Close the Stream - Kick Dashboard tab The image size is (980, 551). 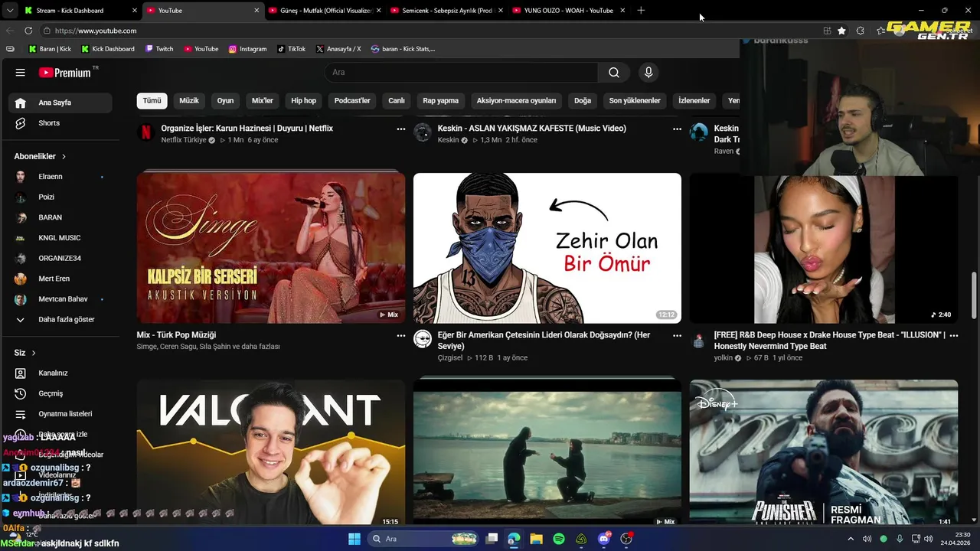click(x=135, y=11)
